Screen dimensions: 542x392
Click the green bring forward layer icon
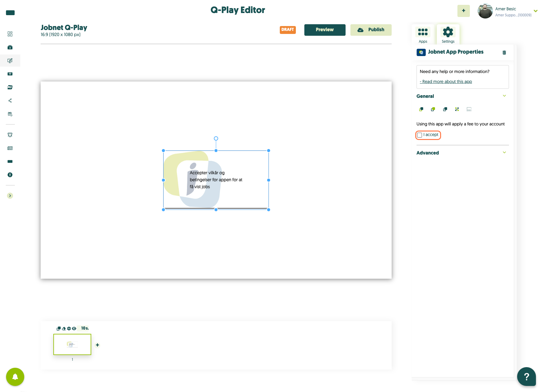click(433, 109)
